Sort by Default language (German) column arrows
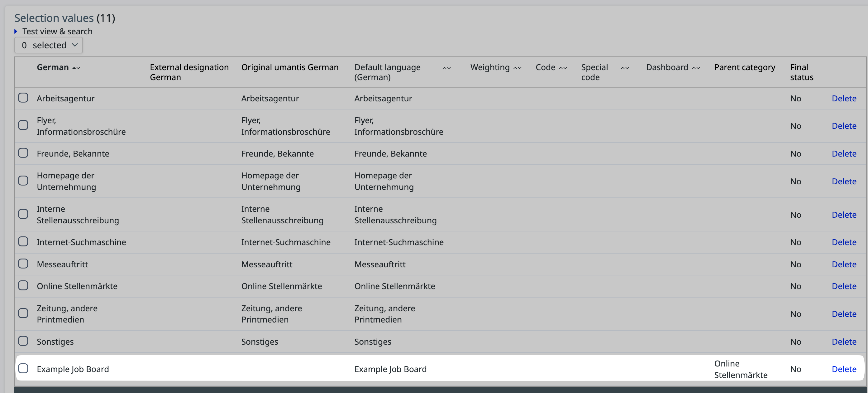 [x=446, y=68]
